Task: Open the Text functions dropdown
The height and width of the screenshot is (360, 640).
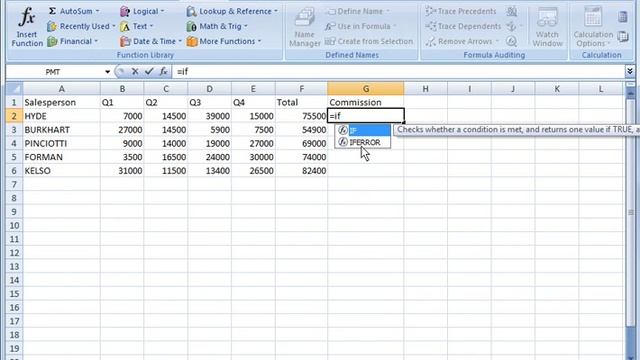Action: click(137, 26)
